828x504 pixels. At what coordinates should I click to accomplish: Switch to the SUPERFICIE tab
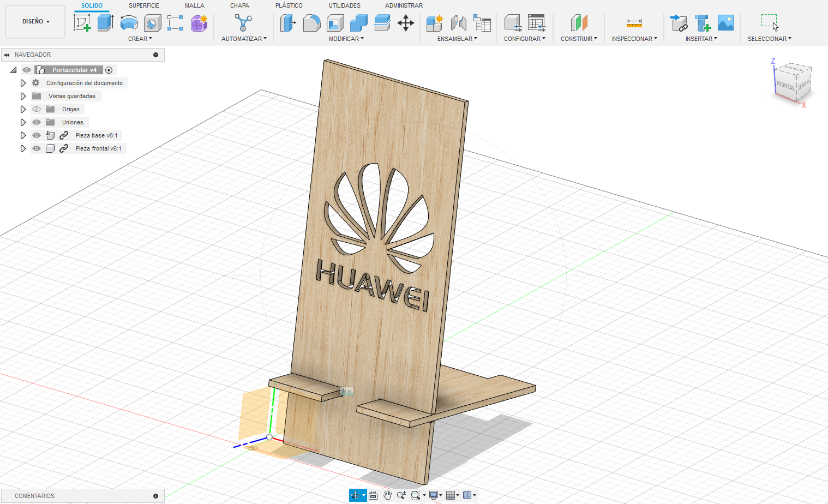click(144, 5)
